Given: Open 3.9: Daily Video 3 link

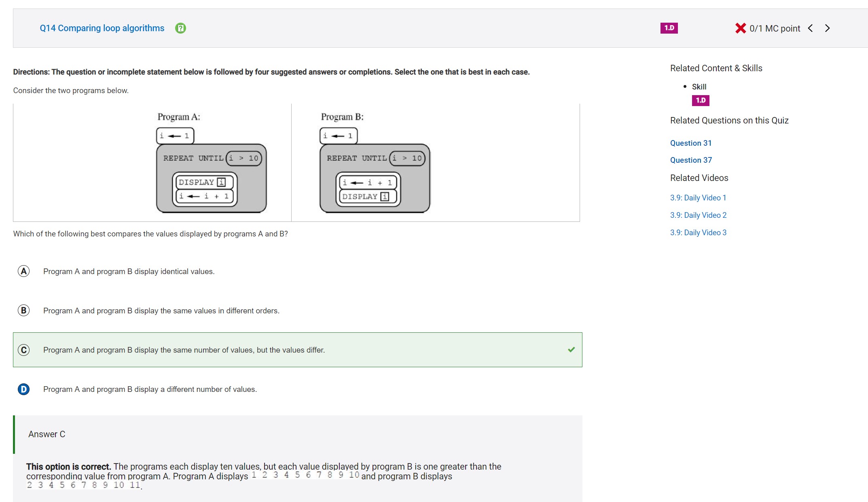Looking at the screenshot, I should pyautogui.click(x=698, y=232).
